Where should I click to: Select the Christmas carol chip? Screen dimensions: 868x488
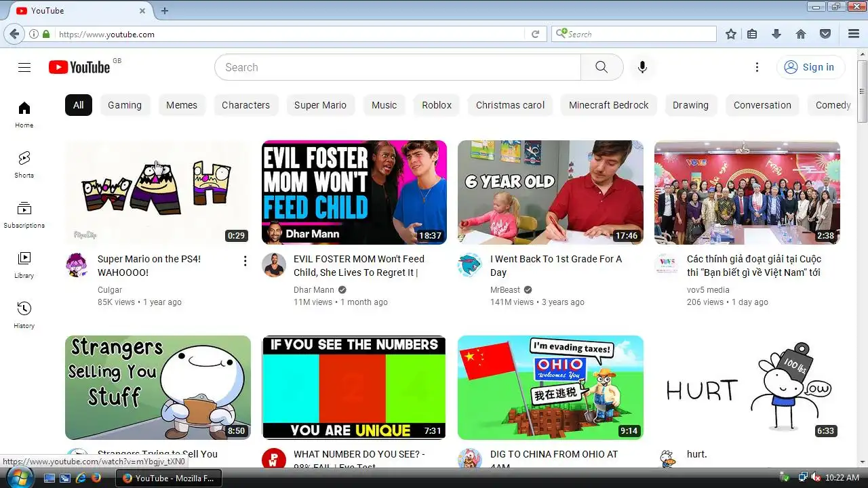(510, 105)
